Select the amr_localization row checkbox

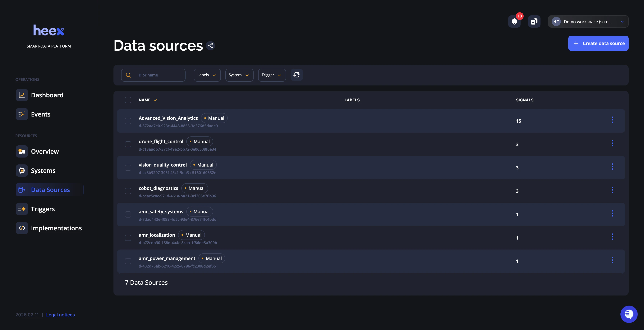coord(128,238)
